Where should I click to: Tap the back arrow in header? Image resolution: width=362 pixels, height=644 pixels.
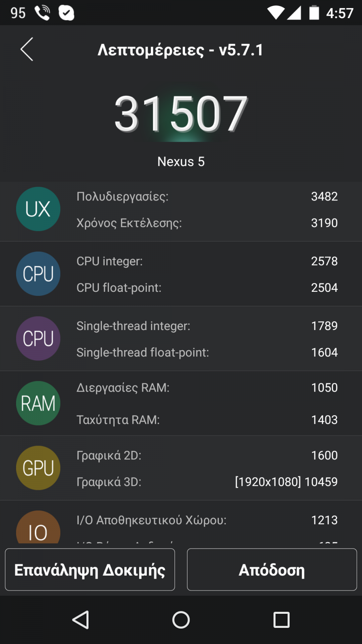27,50
